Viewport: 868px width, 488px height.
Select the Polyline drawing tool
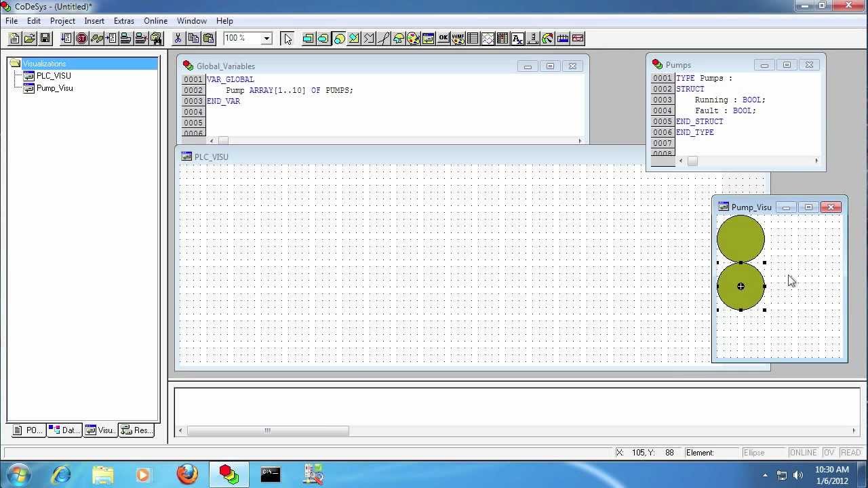[x=368, y=39]
